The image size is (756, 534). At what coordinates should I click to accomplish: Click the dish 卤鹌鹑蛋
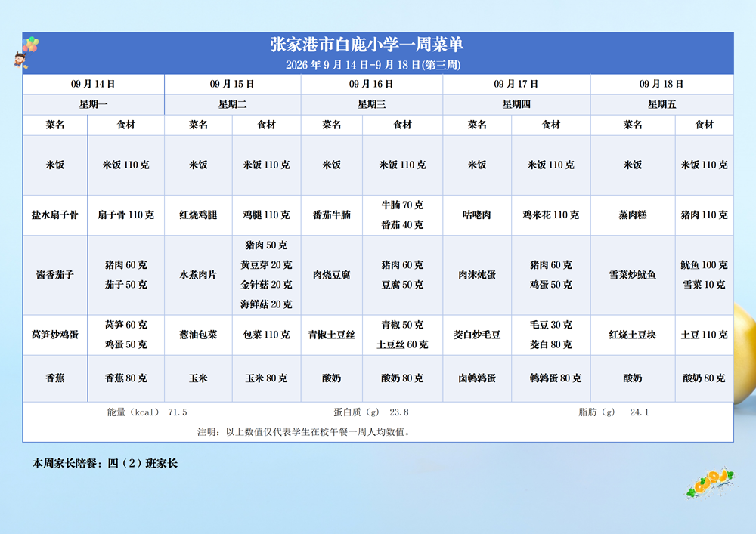coord(477,378)
